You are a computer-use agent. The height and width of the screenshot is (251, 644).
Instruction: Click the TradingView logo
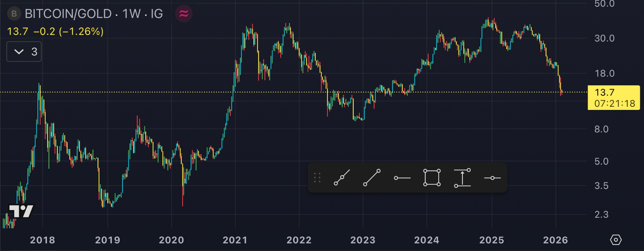pos(21,211)
